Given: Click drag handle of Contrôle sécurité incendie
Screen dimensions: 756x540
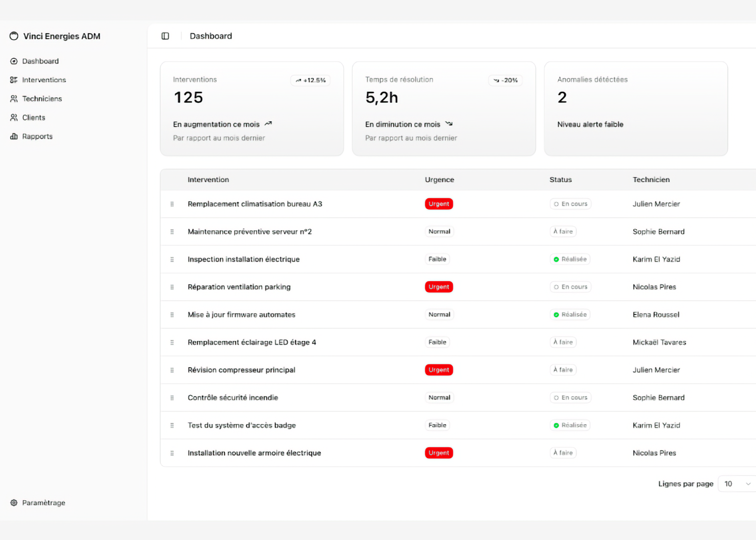Looking at the screenshot, I should pyautogui.click(x=172, y=398).
